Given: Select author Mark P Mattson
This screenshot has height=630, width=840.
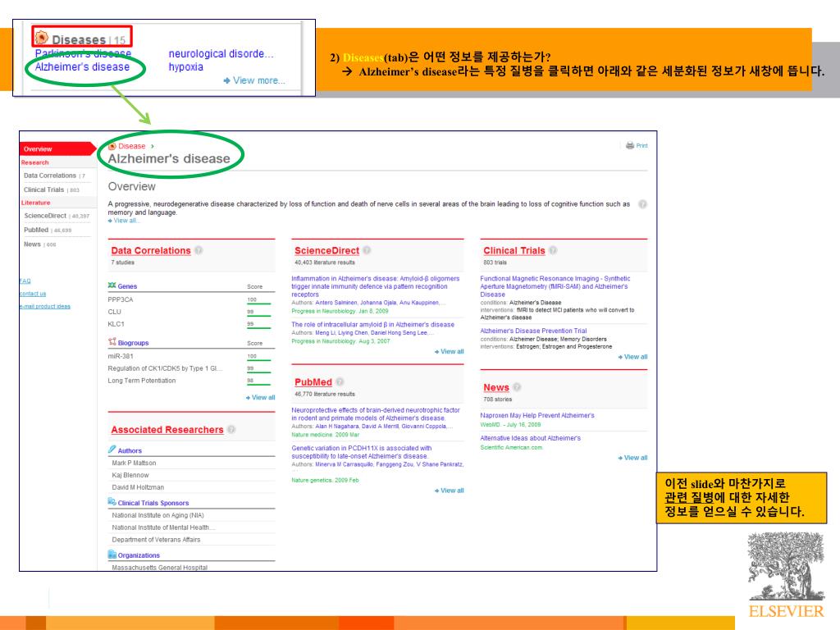Looking at the screenshot, I should click(134, 463).
